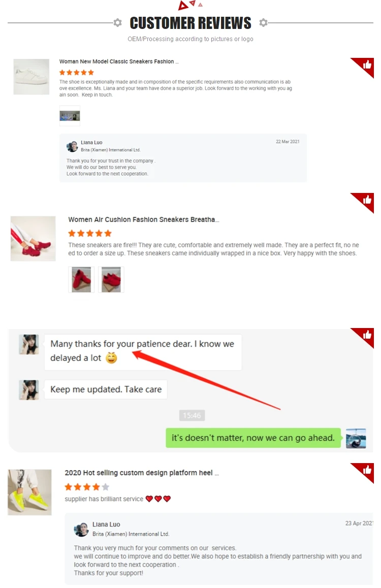
Task: Click the red triangle logo at top
Action: (190, 5)
